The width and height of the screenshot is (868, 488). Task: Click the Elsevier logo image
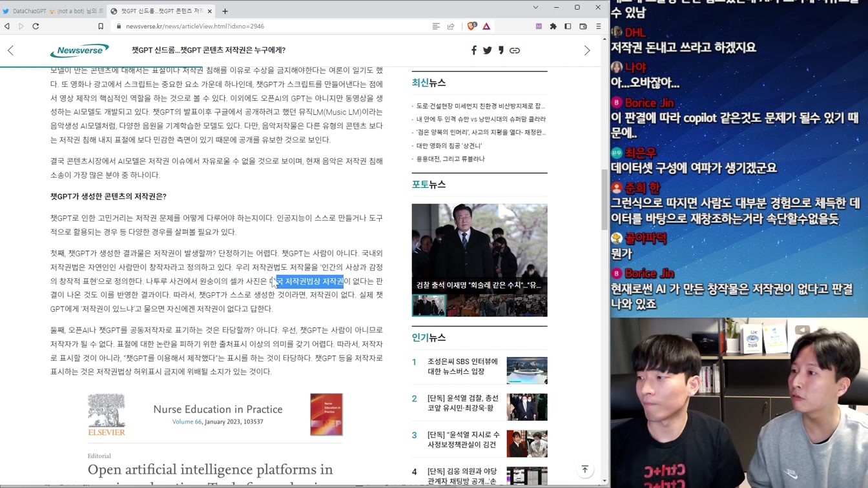click(x=107, y=415)
